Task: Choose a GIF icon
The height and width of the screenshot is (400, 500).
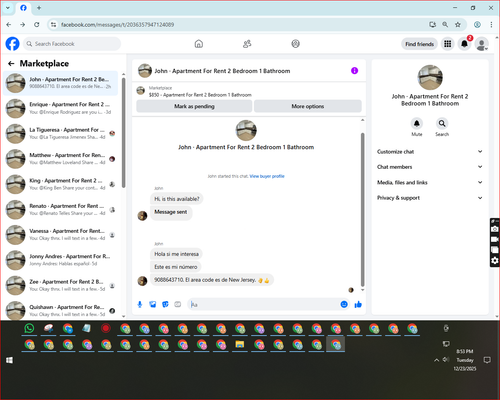Action: [x=178, y=304]
